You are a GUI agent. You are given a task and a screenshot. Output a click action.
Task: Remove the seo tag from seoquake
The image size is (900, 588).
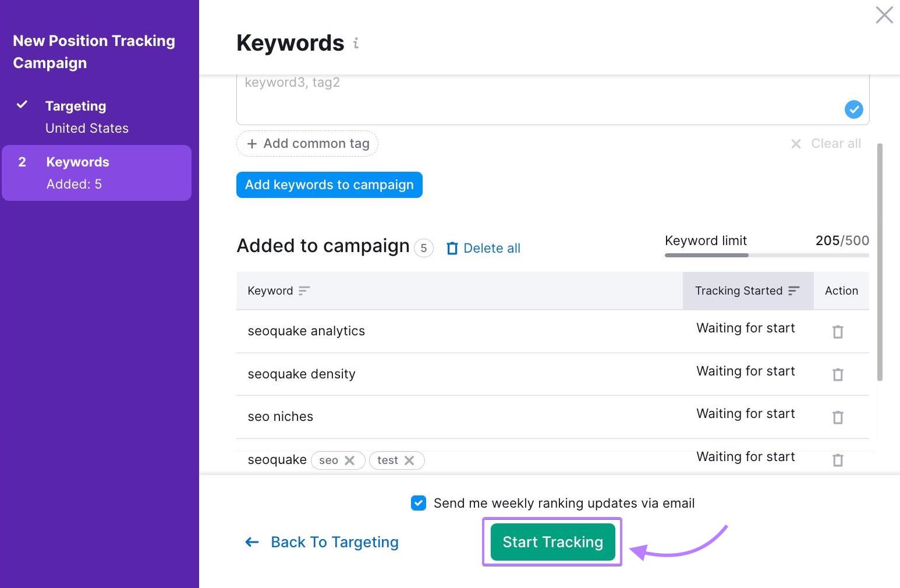349,461
